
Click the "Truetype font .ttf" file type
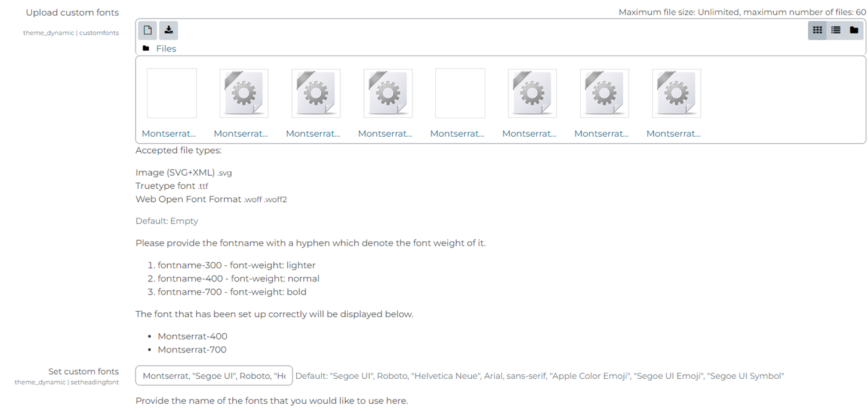(x=172, y=186)
